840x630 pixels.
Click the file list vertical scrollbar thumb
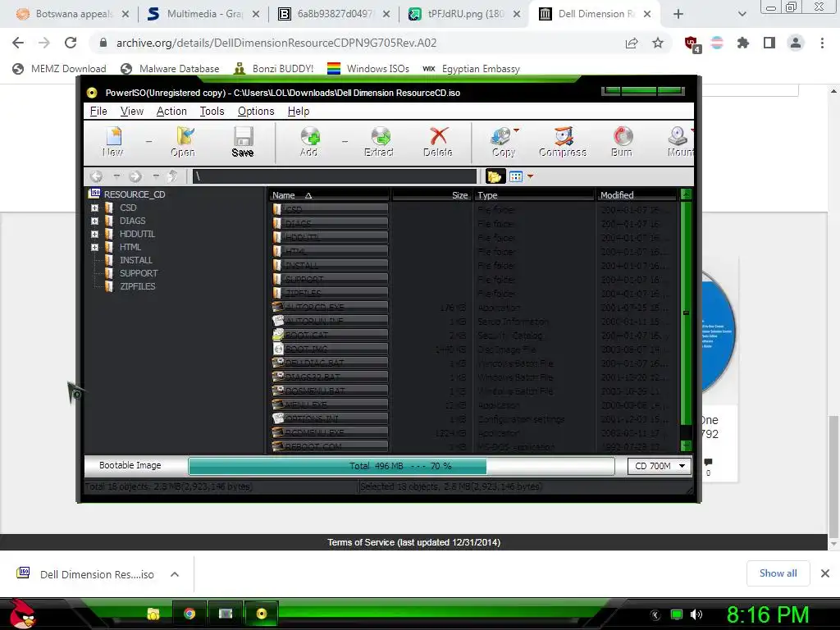(686, 313)
